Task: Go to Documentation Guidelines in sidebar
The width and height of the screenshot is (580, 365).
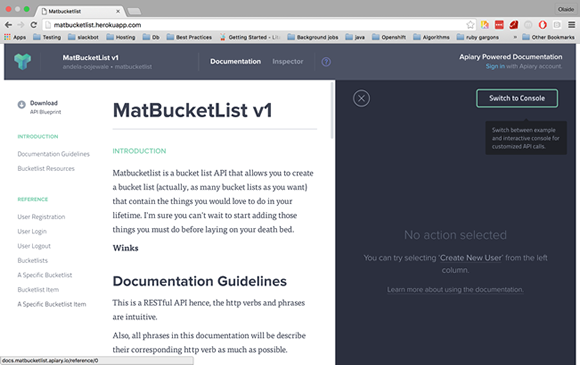Action: pyautogui.click(x=53, y=154)
